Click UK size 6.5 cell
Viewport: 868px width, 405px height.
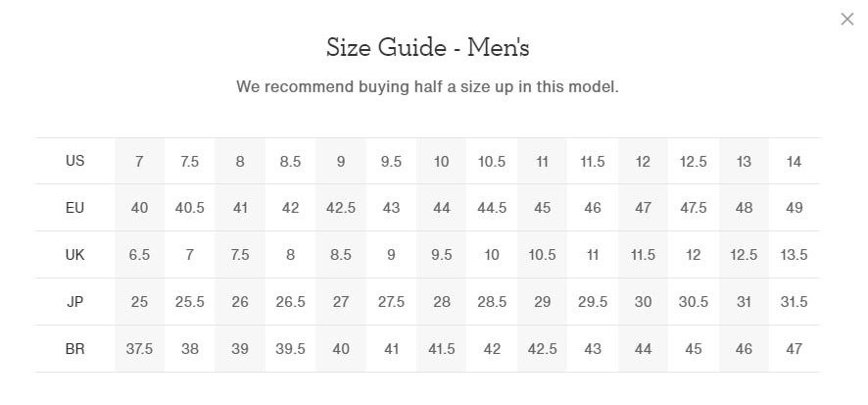tap(139, 255)
